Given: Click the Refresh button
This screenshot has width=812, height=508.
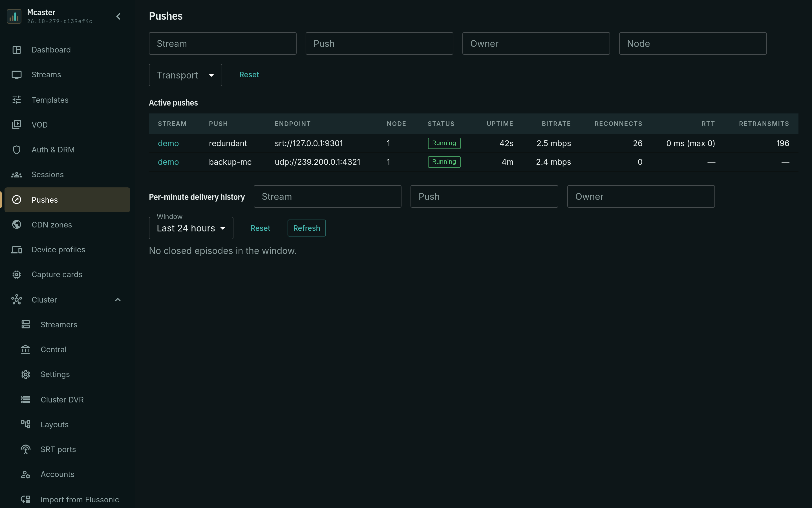Looking at the screenshot, I should click(307, 228).
